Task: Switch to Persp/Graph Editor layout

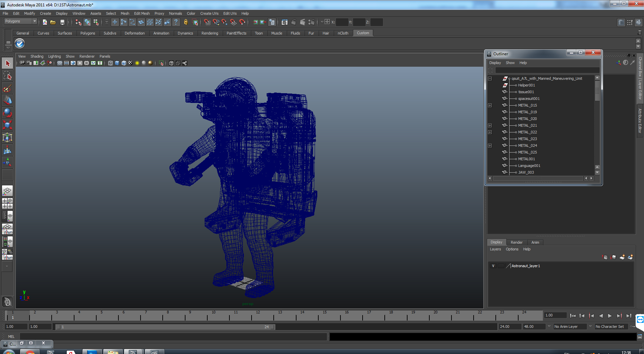Action: (x=7, y=229)
